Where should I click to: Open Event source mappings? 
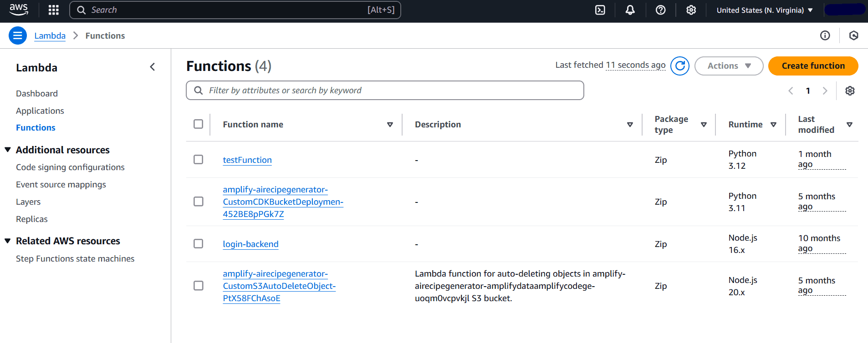click(61, 184)
